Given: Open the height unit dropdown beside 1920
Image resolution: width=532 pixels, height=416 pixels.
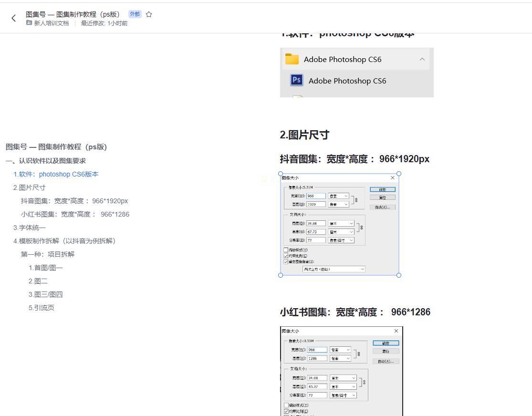Looking at the screenshot, I should [339, 204].
